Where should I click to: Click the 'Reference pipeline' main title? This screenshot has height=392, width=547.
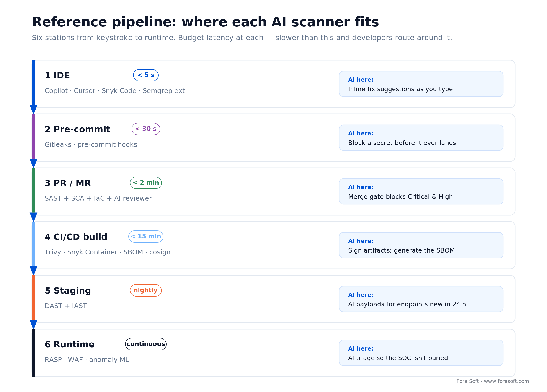click(x=205, y=22)
